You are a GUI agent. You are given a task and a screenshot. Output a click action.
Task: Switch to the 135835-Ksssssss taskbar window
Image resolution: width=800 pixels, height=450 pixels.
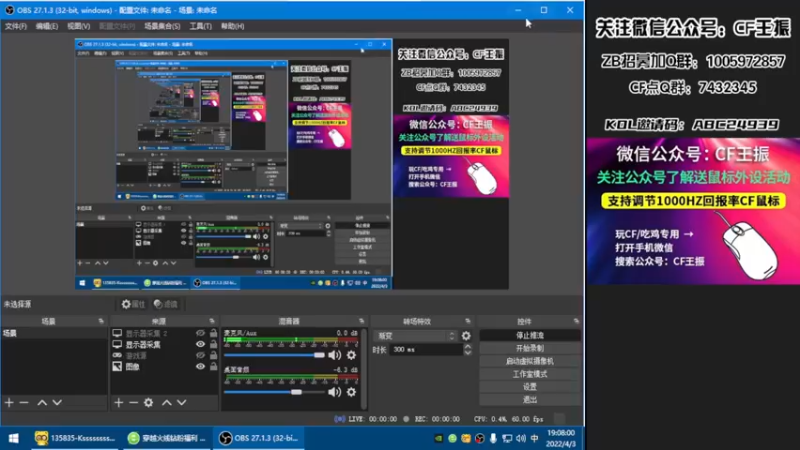click(x=75, y=438)
